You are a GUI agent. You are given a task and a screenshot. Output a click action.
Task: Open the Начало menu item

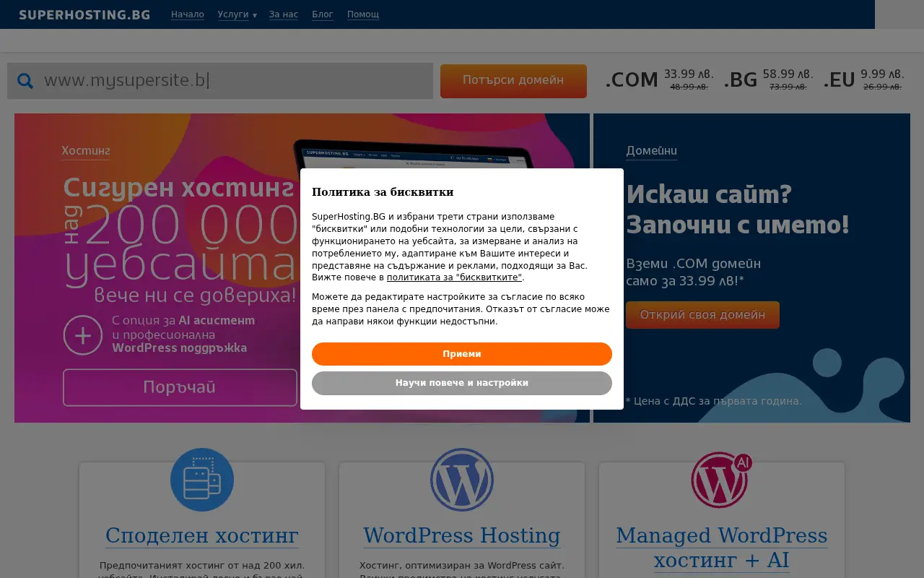point(188,14)
